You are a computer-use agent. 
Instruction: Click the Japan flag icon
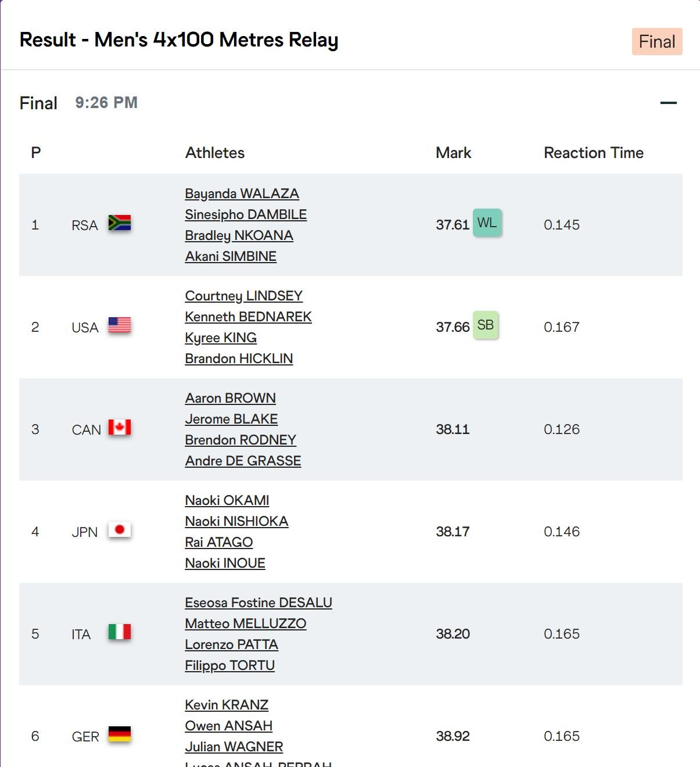(120, 530)
